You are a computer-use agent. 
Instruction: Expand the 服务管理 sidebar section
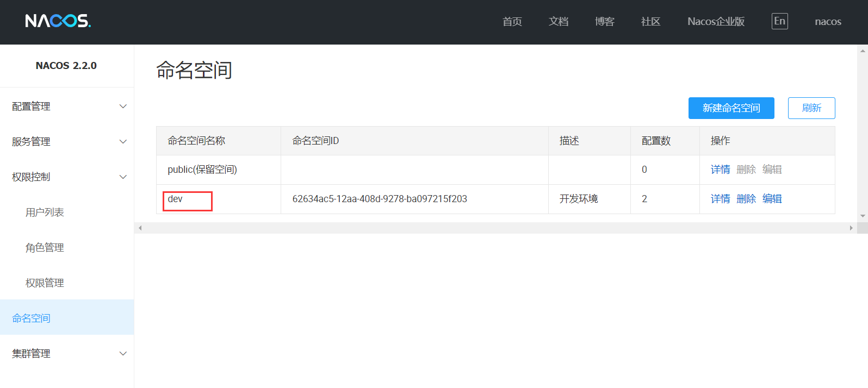66,142
